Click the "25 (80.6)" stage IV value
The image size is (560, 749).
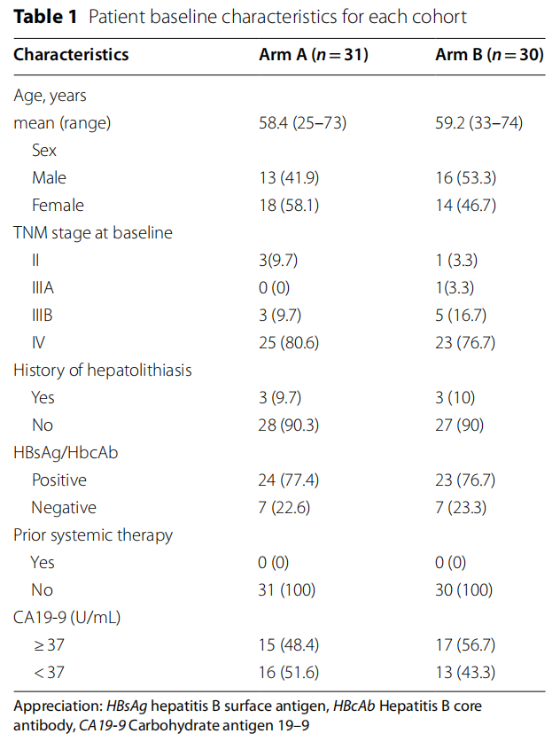[x=289, y=343]
